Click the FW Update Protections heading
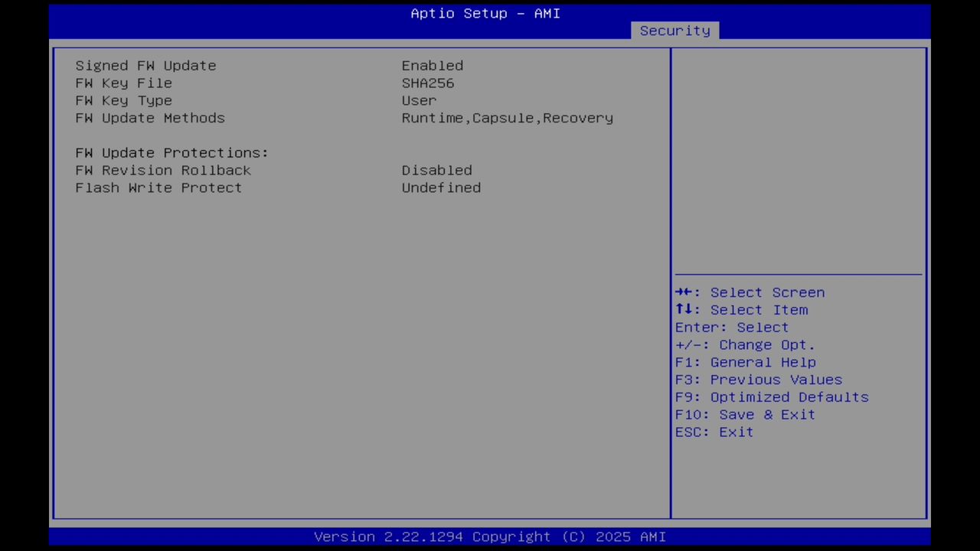 point(171,152)
